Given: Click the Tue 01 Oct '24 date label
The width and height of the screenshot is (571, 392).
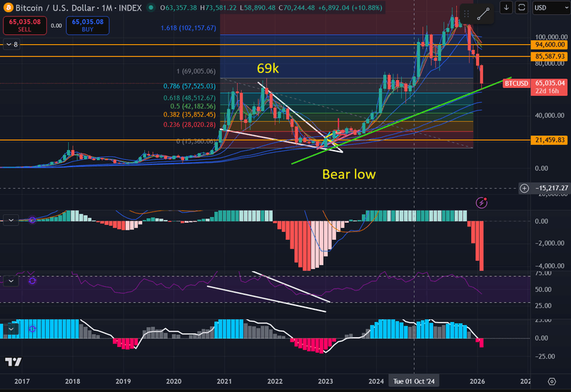Looking at the screenshot, I should click(x=414, y=381).
